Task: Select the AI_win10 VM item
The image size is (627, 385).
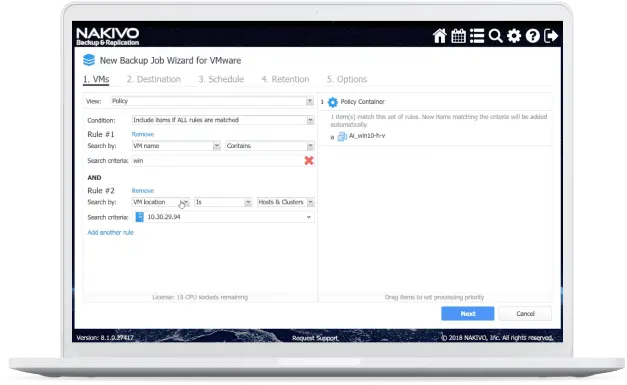Action: [x=361, y=136]
